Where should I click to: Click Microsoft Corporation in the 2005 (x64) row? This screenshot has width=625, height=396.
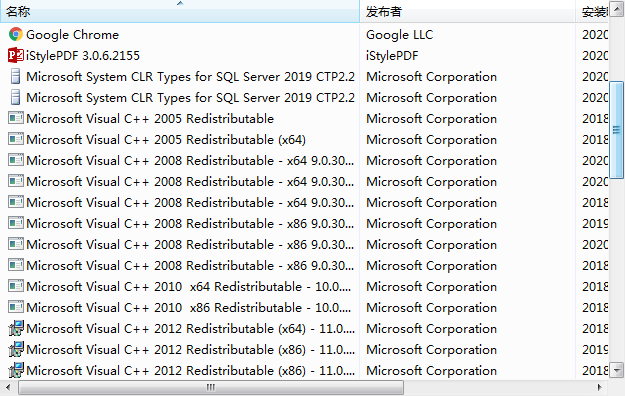pos(431,140)
